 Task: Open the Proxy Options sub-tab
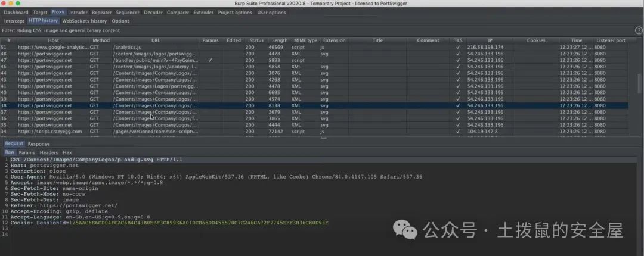120,21
